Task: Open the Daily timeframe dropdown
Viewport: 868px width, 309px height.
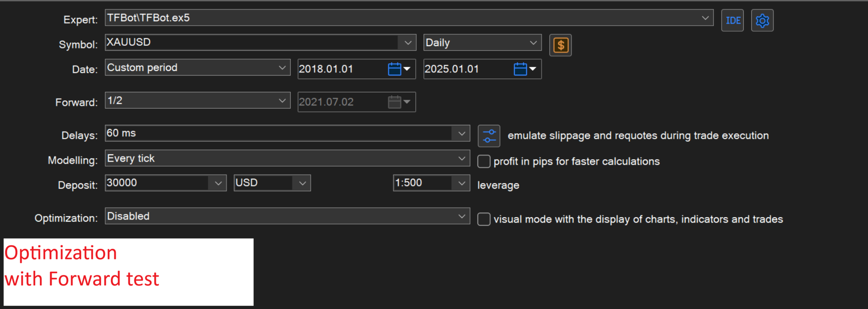Action: [482, 43]
